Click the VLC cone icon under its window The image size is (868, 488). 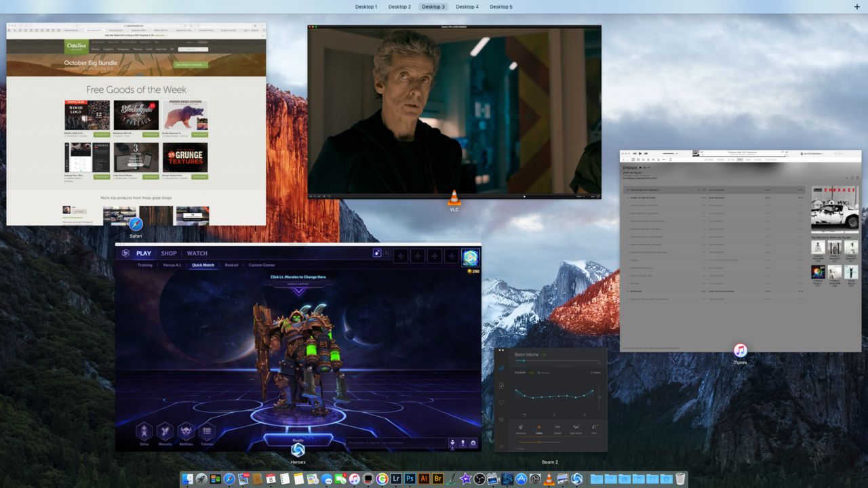[x=454, y=198]
